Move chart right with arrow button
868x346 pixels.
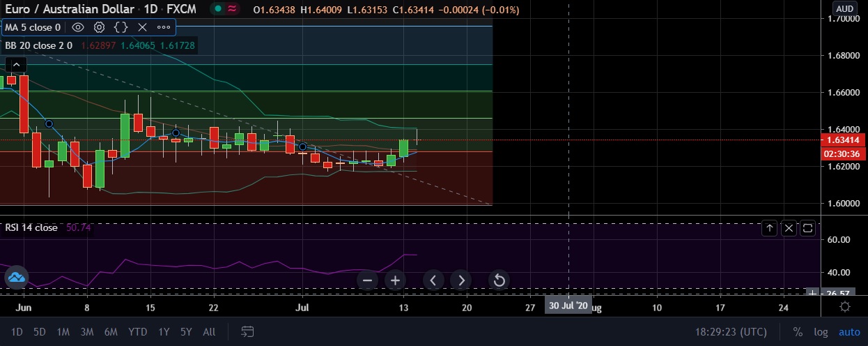click(x=461, y=280)
